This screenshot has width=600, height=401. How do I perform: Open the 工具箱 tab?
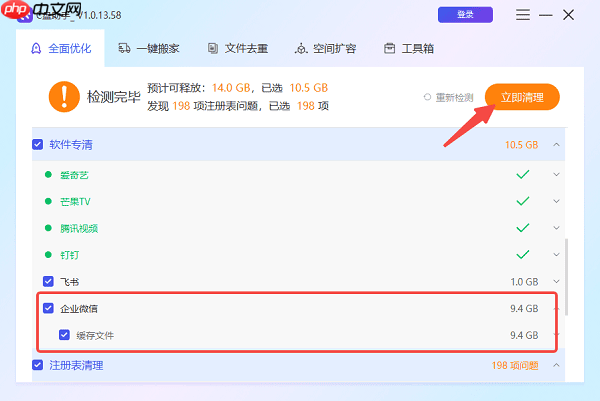[409, 49]
